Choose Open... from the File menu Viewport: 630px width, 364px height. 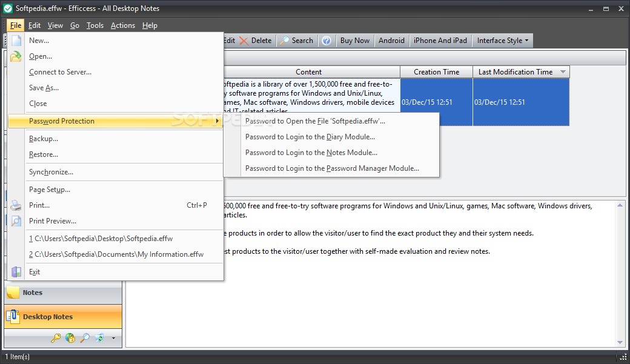116,56
